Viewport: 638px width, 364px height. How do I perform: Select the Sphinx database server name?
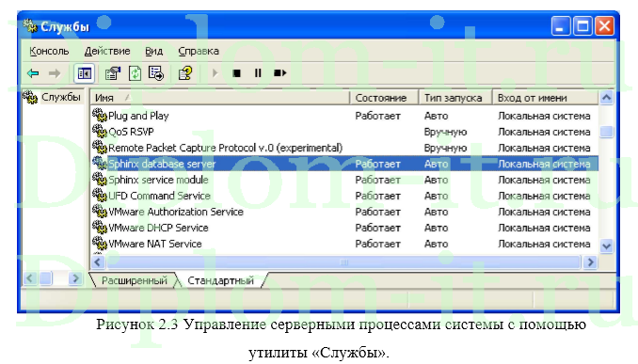click(x=162, y=164)
